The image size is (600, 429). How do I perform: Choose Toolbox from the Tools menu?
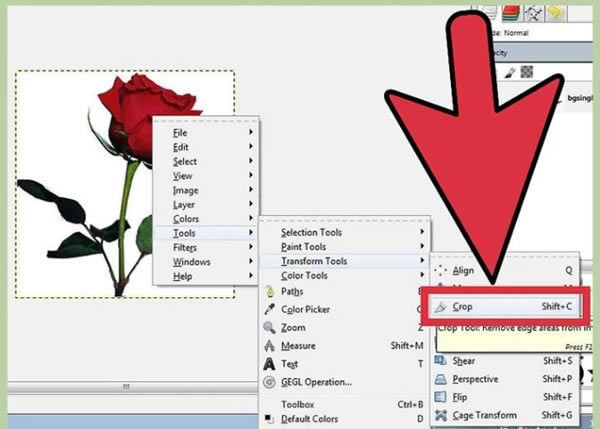point(344,405)
